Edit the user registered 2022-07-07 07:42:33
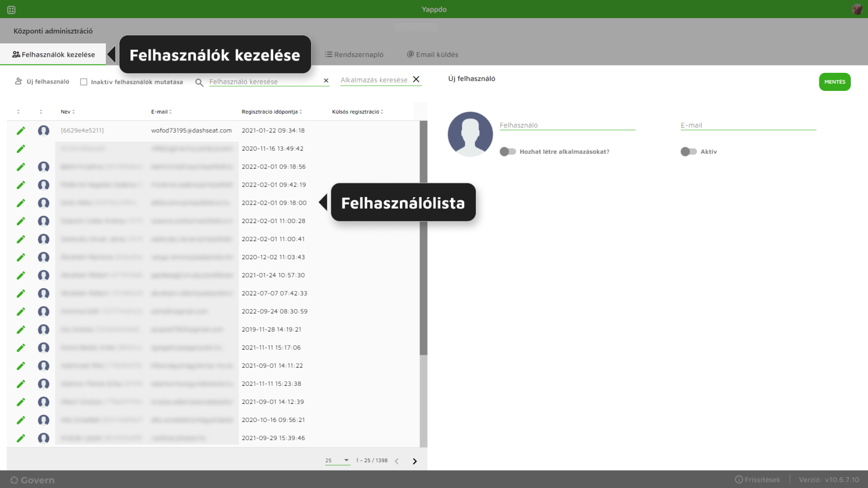868x488 pixels. pos(21,293)
